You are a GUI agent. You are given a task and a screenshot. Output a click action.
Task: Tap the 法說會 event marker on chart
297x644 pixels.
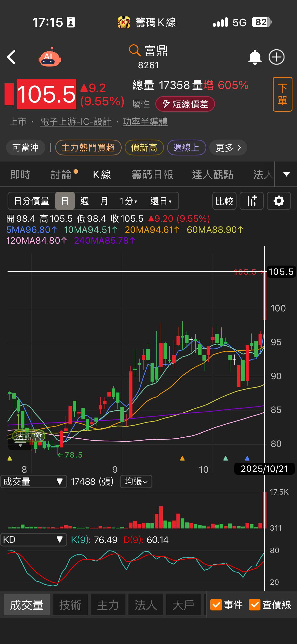coord(28,436)
